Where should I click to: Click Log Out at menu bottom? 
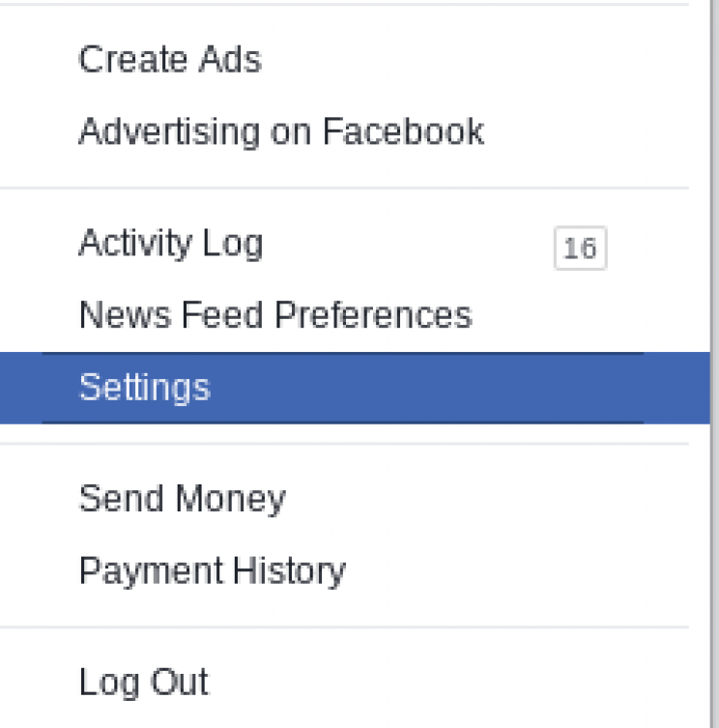144,683
